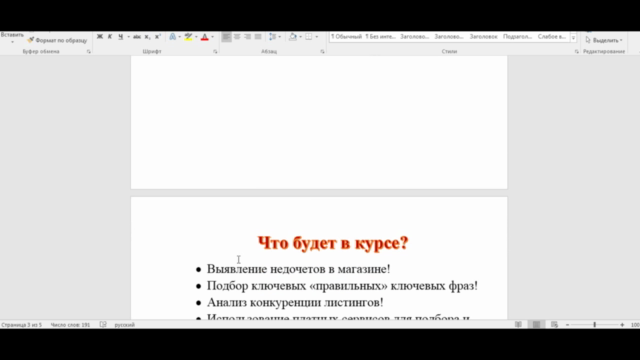Apply the red font color

tap(205, 37)
